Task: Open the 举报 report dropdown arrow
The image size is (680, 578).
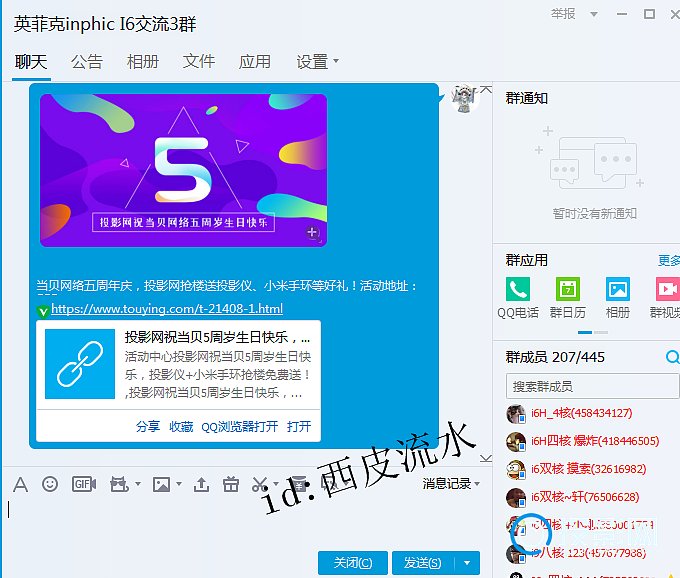Action: (594, 14)
